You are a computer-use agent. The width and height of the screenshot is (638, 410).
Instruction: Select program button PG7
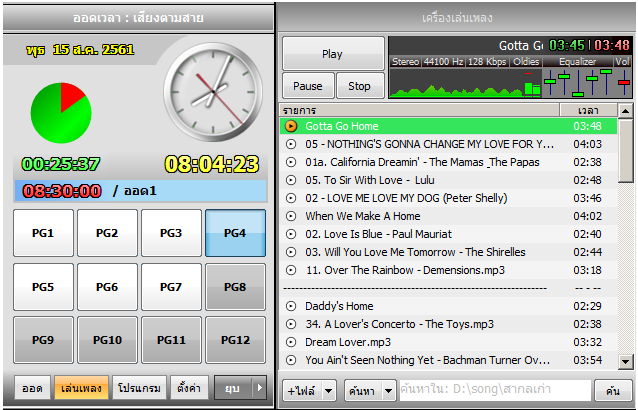point(171,287)
